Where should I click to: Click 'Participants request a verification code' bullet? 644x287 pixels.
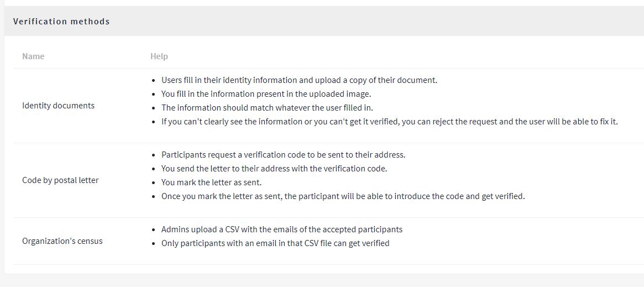[284, 155]
